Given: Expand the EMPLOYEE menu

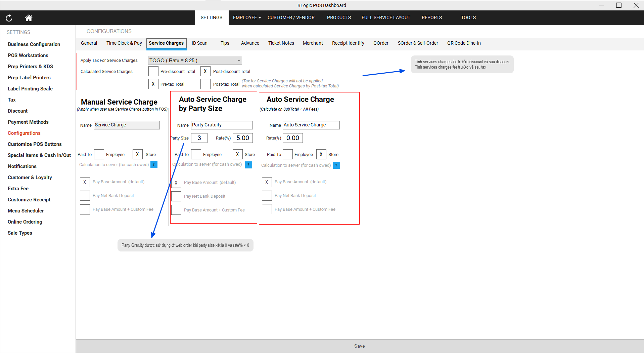Looking at the screenshot, I should pos(246,17).
